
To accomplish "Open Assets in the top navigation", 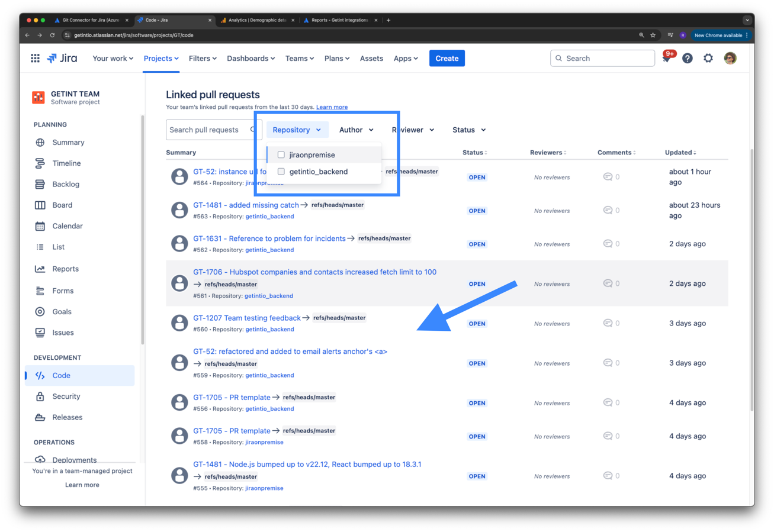I will 371,58.
